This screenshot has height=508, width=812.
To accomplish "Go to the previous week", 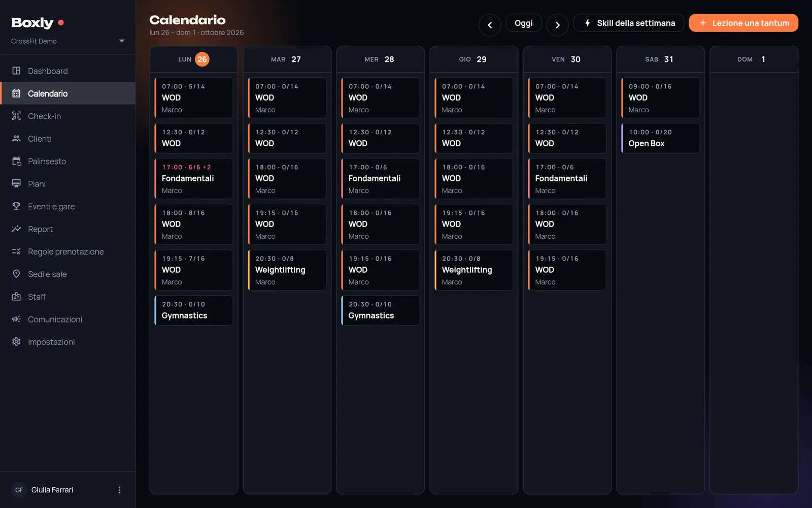I will point(490,25).
